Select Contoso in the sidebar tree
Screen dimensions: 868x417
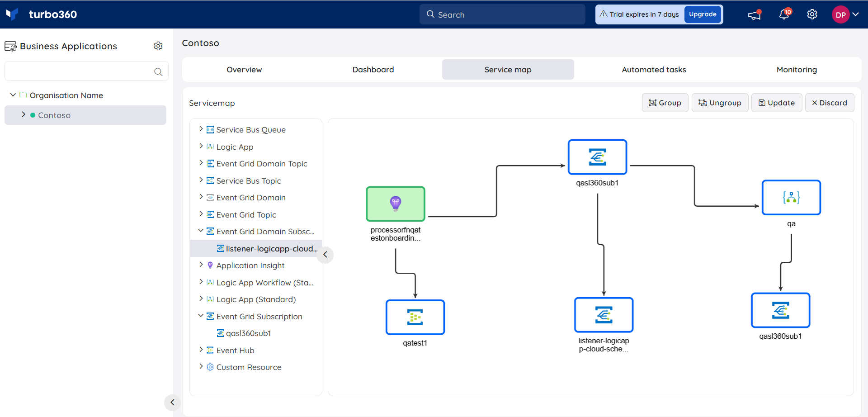click(x=85, y=115)
